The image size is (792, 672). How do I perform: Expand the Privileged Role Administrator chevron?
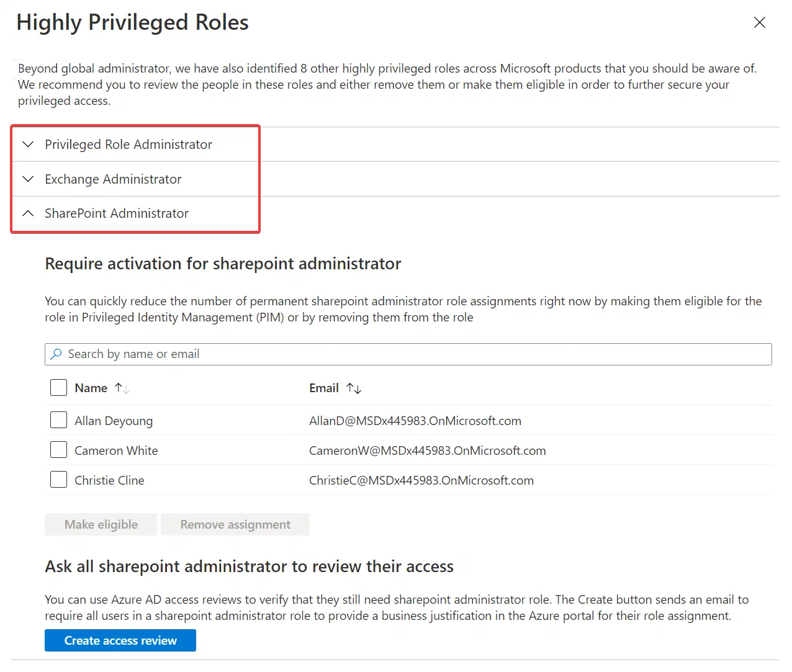pos(28,145)
